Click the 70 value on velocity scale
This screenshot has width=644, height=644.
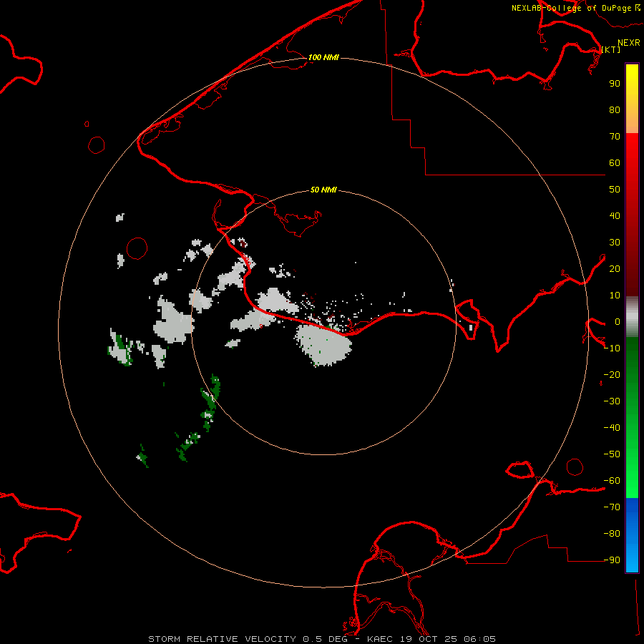615,137
